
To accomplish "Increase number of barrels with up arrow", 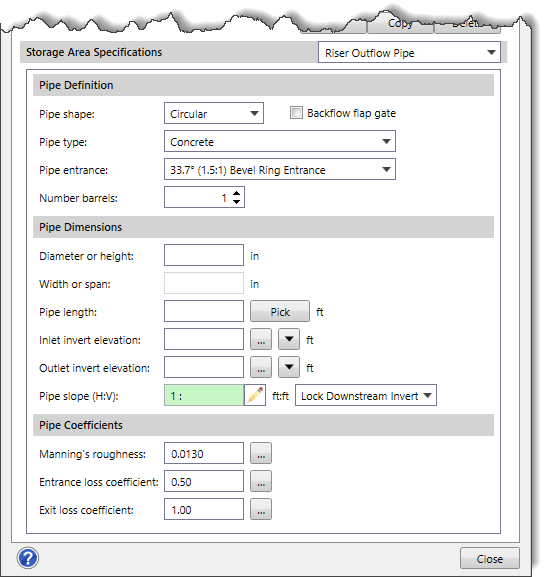I will (237, 193).
